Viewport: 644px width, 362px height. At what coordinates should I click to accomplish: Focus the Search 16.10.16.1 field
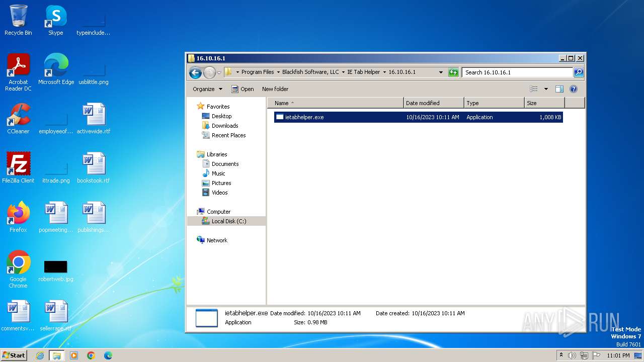pos(517,72)
